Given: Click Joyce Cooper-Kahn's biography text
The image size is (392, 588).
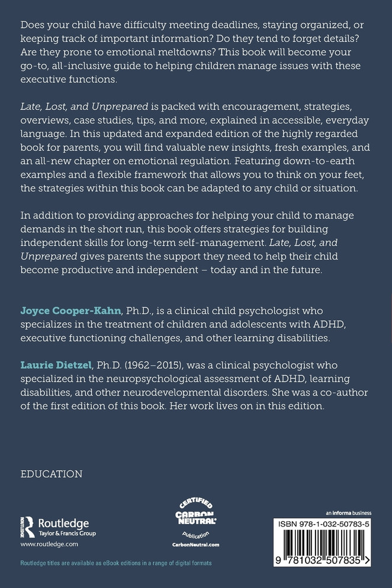Looking at the screenshot, I should tap(182, 324).
